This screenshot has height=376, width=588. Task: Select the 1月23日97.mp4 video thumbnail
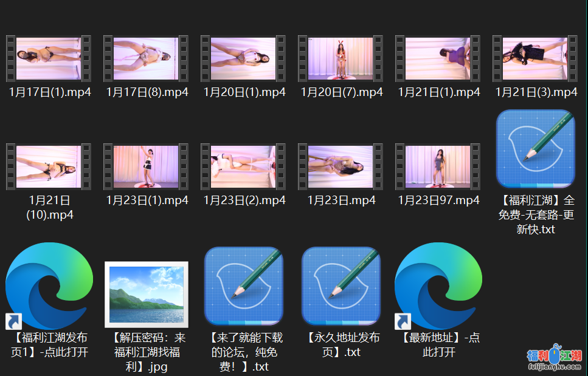pyautogui.click(x=438, y=166)
